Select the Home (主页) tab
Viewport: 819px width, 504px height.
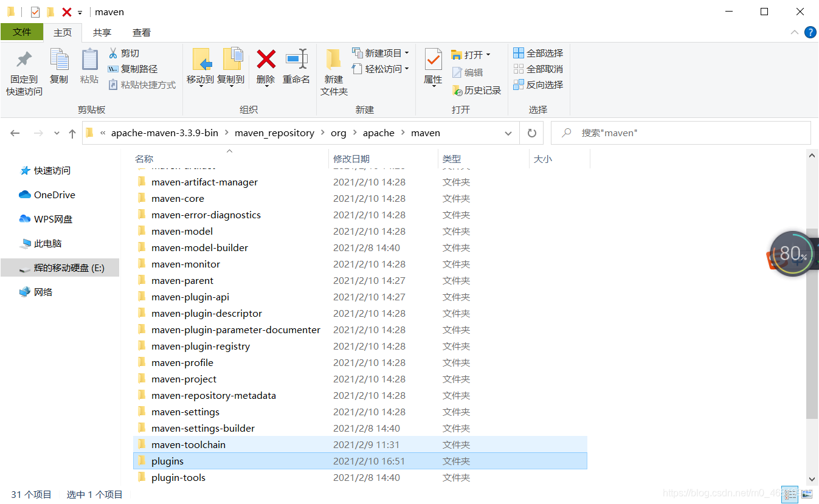[63, 32]
